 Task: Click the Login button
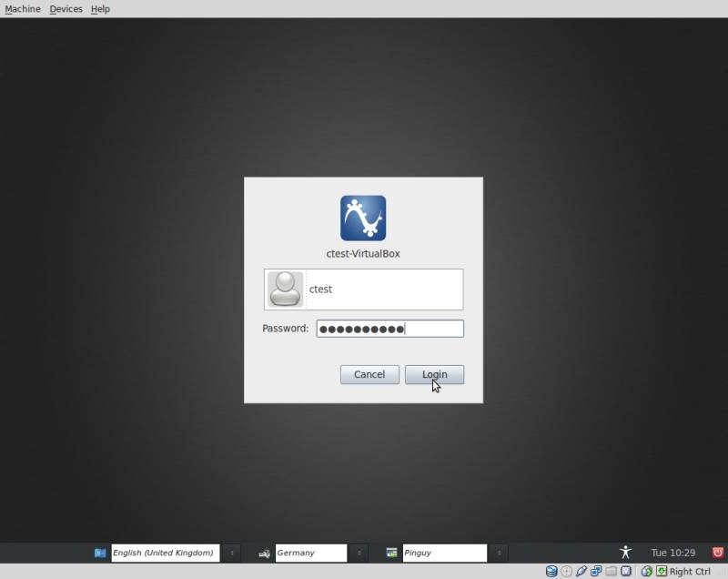click(434, 374)
